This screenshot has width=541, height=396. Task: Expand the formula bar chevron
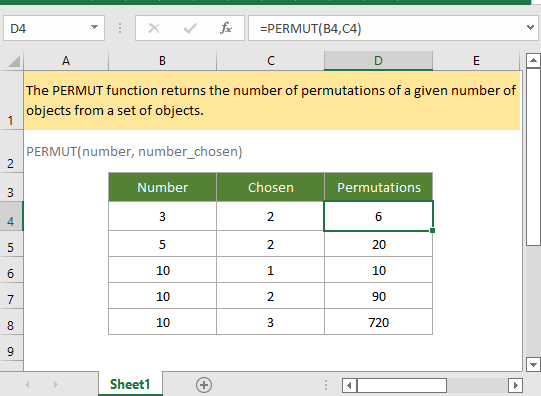[x=530, y=27]
